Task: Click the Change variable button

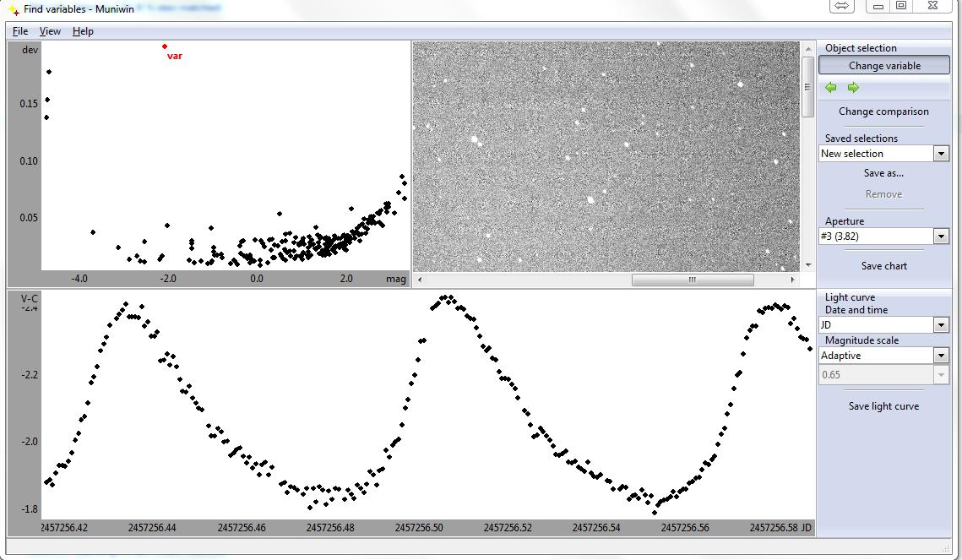Action: pos(884,66)
